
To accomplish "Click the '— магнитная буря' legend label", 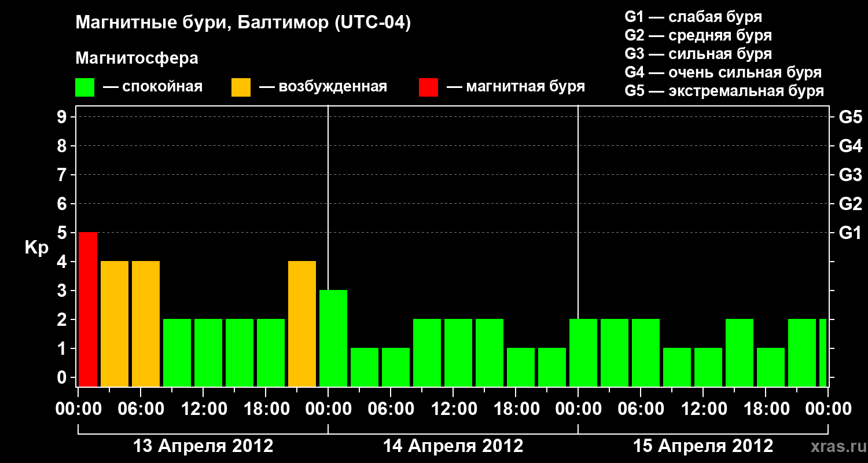I will 516,87.
